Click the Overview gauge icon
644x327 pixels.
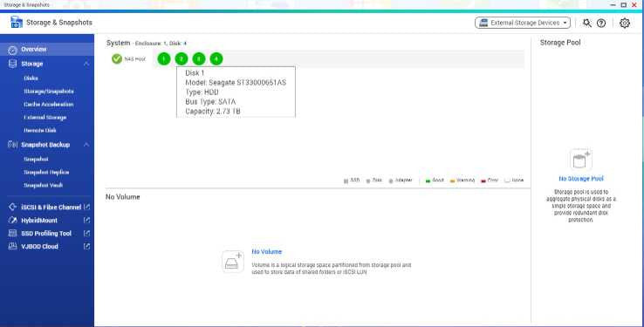(x=13, y=50)
